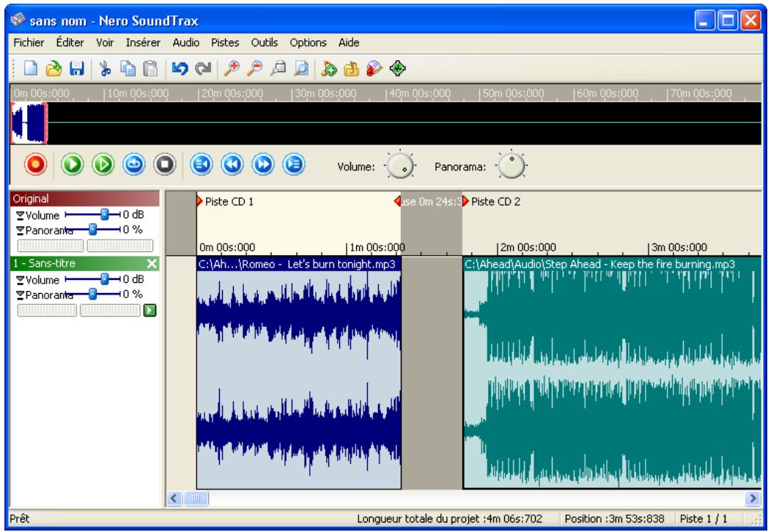The width and height of the screenshot is (768, 532).
Task: Paste using the clipboard toolbar icon
Action: [x=151, y=69]
